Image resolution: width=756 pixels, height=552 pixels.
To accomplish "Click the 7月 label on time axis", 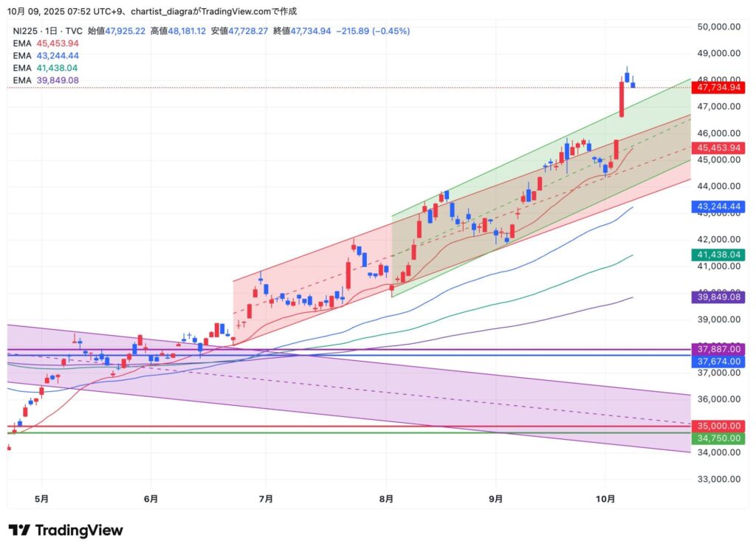I will pos(266,499).
